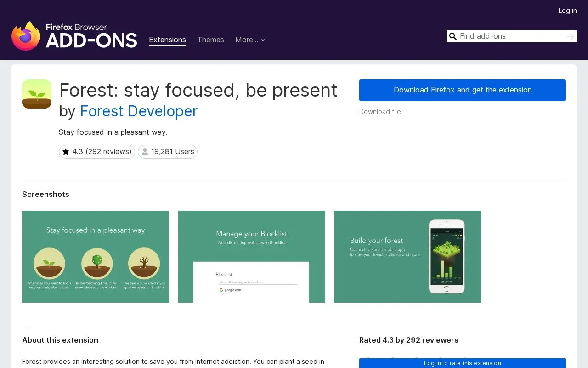Click the magnifying glass search icon
This screenshot has width=588, height=368.
point(453,36)
